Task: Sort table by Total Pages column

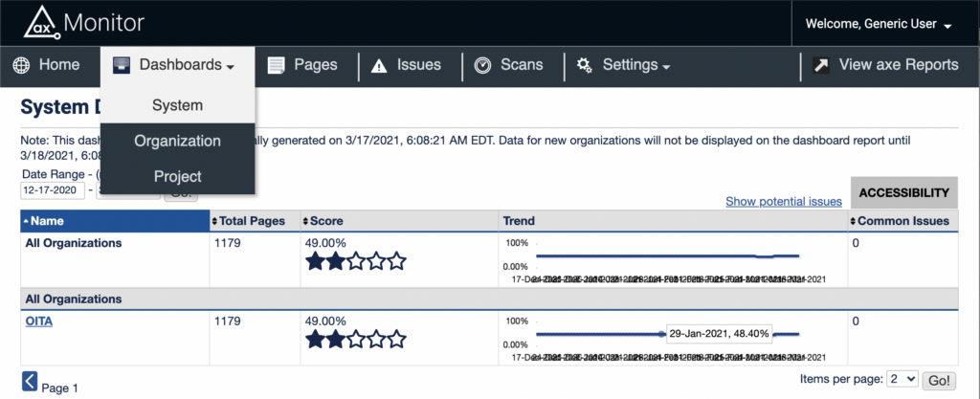Action: pos(251,221)
